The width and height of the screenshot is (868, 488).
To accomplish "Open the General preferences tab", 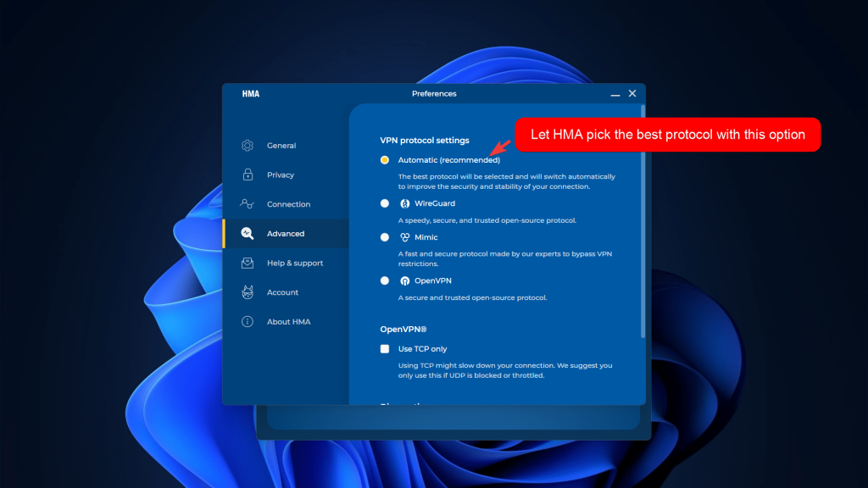I will click(286, 146).
